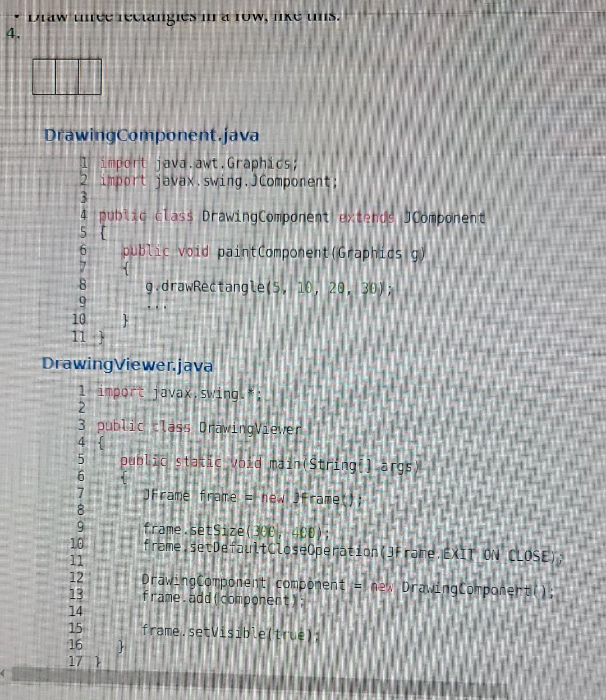Click the DrawingViewer.java heading
This screenshot has height=700, width=606.
126,365
